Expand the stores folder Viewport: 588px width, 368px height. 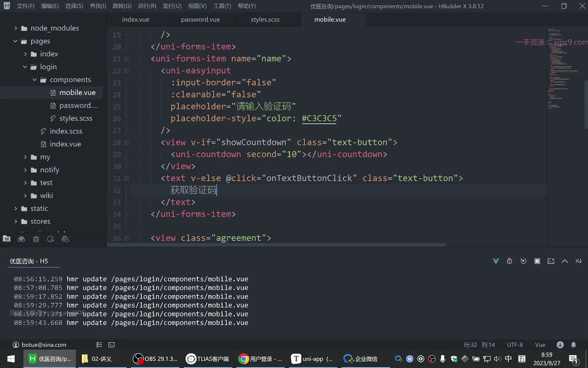point(16,221)
